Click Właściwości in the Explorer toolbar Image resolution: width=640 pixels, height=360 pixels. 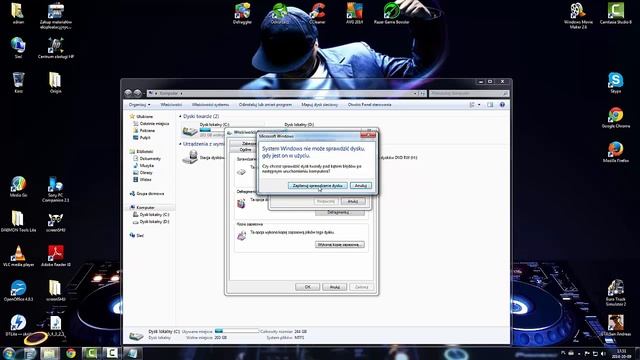(171, 105)
